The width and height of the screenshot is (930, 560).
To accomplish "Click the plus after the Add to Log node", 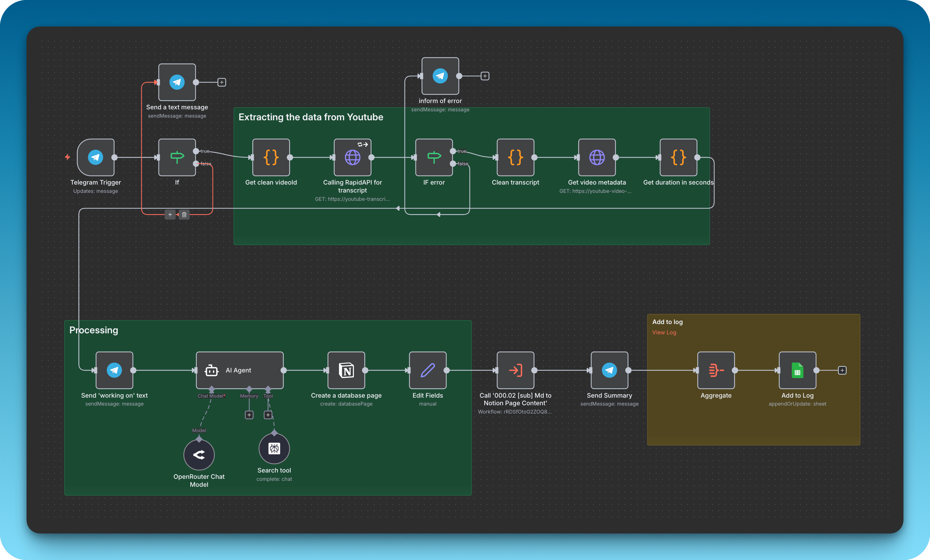I will tap(842, 370).
